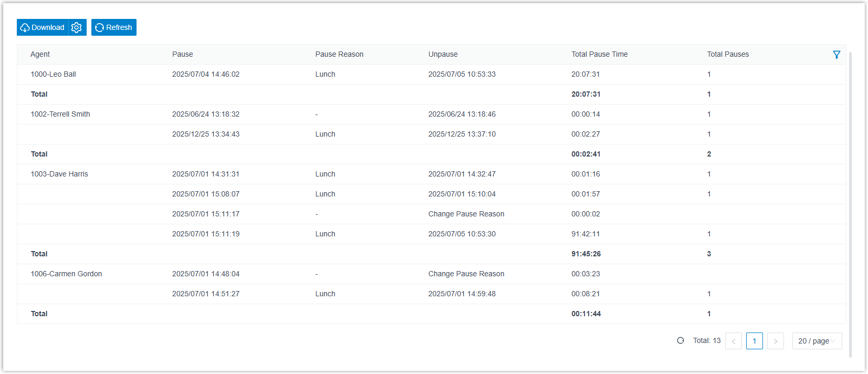Click the 00:00:14 total pause time

tap(585, 114)
